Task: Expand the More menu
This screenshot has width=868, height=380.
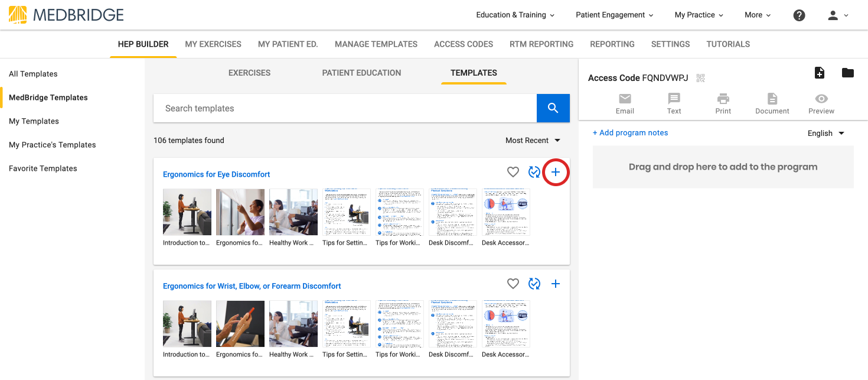Action: click(x=758, y=15)
